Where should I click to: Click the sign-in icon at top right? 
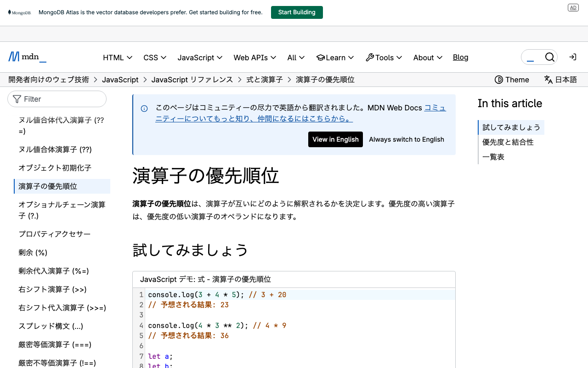(x=572, y=57)
